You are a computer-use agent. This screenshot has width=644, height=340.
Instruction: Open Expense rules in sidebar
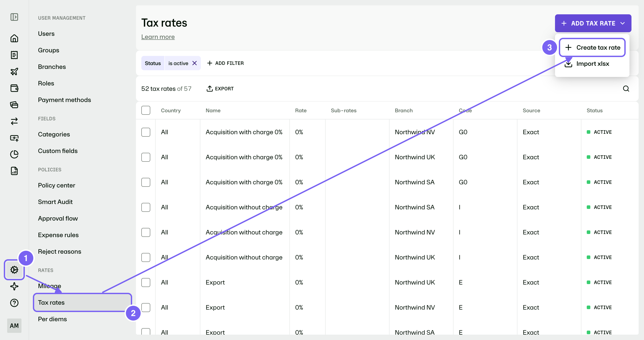(58, 235)
